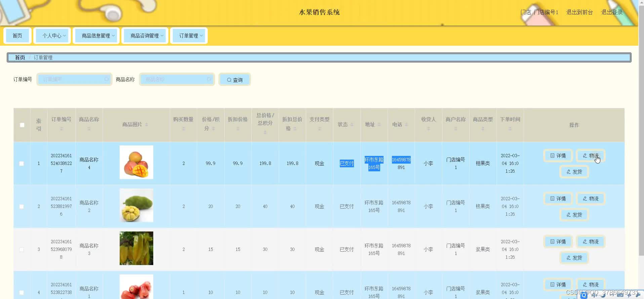The width and height of the screenshot is (644, 299).
Task: Sort by 价格/积分 column arrows
Action: (213, 129)
